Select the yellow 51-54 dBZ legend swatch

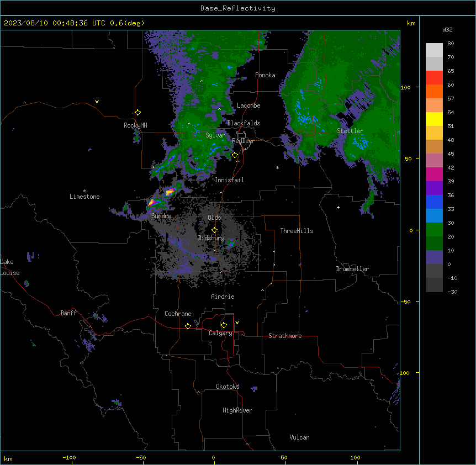(434, 119)
